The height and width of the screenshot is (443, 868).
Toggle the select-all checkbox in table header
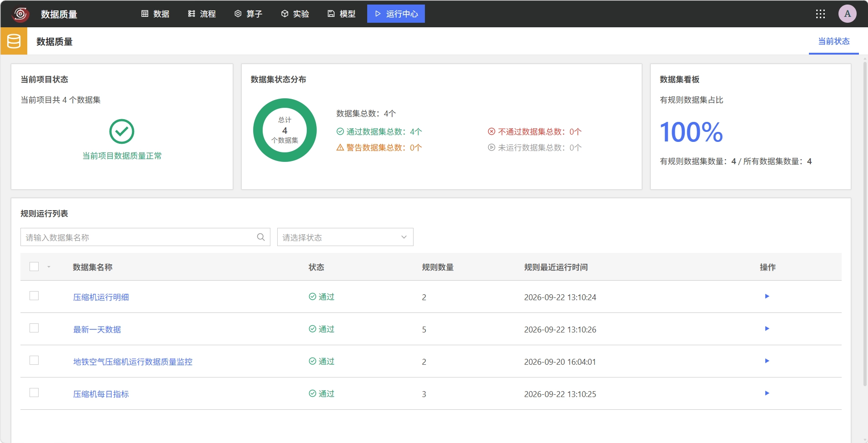34,267
